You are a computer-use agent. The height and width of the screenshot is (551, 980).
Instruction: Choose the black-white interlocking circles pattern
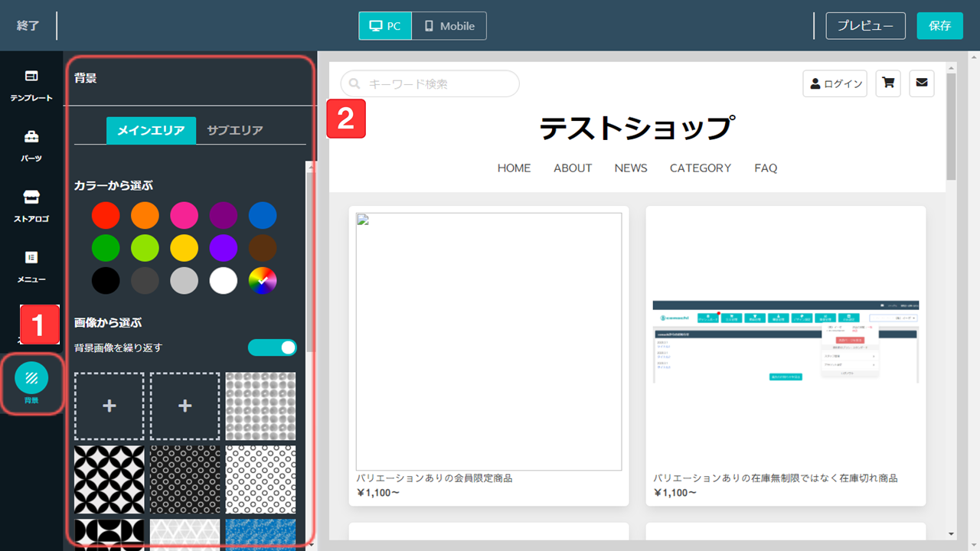click(109, 480)
